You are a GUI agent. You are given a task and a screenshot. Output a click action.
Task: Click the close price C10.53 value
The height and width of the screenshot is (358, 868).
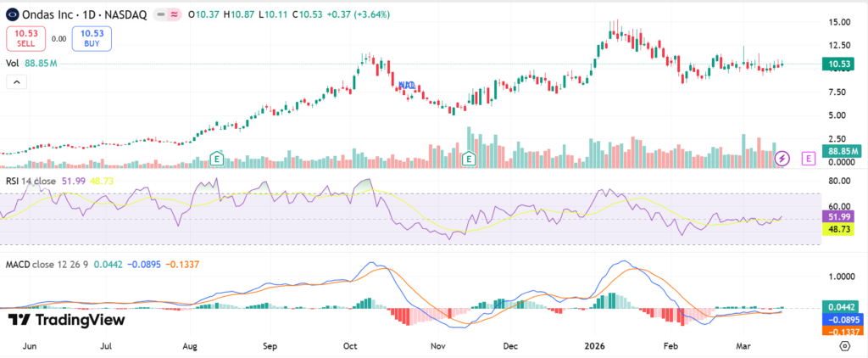pos(308,15)
